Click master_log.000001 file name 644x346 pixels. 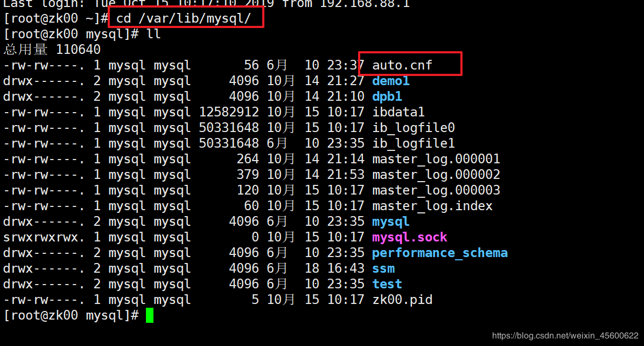(436, 158)
